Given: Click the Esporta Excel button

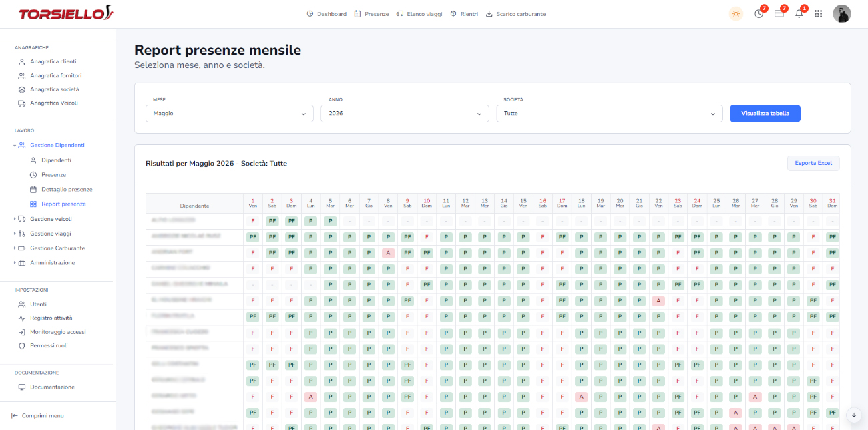Looking at the screenshot, I should coord(813,163).
